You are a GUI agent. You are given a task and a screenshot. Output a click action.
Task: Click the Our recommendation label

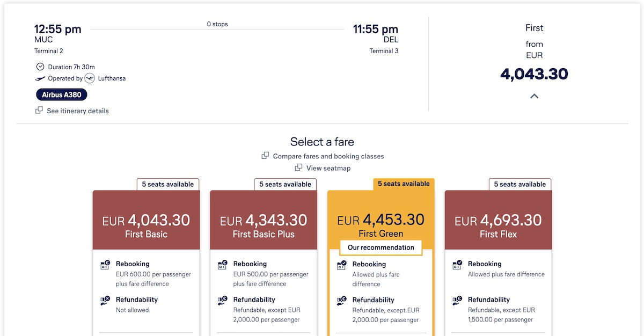point(381,248)
